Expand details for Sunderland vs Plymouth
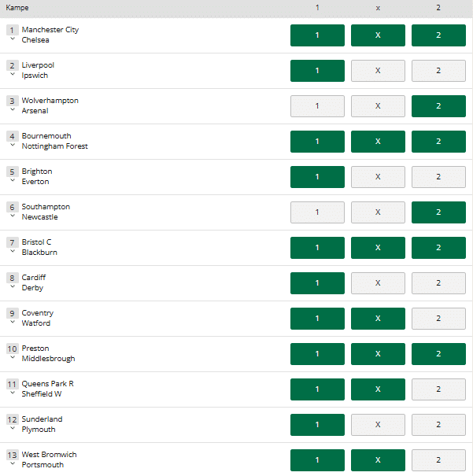473x476 pixels. point(12,429)
